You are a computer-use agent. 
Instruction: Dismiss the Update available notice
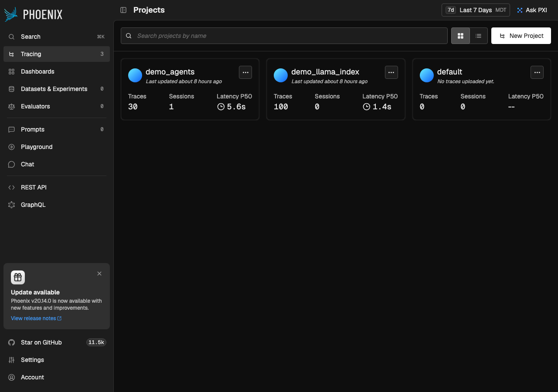pyautogui.click(x=99, y=274)
